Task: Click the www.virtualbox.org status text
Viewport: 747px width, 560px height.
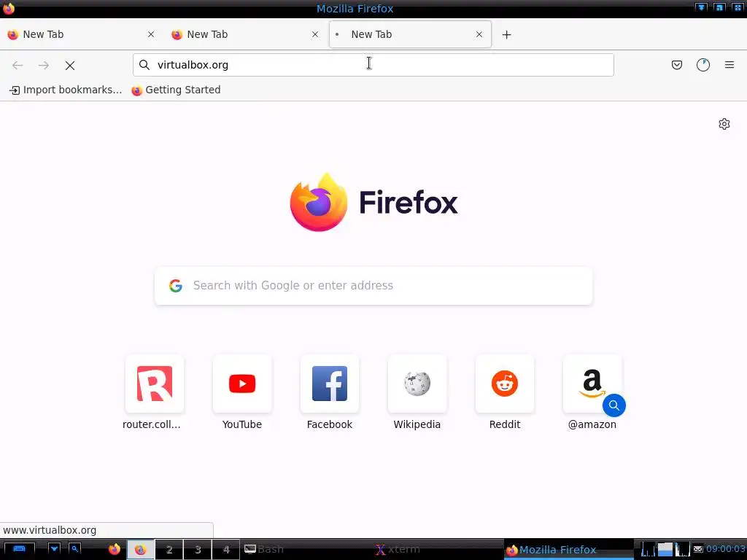Action: [x=50, y=530]
